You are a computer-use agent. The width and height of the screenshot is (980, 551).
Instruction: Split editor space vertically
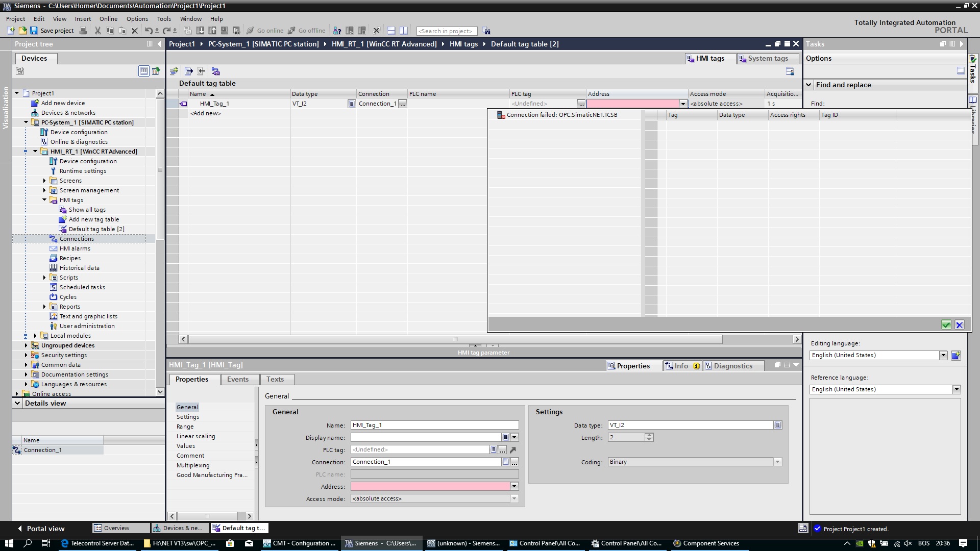[404, 31]
